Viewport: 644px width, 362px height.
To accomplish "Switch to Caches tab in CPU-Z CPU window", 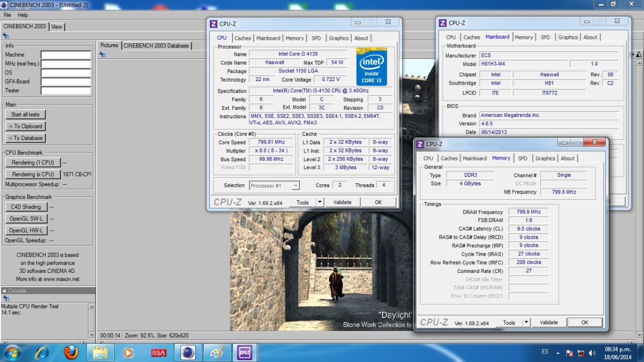I will (x=243, y=38).
